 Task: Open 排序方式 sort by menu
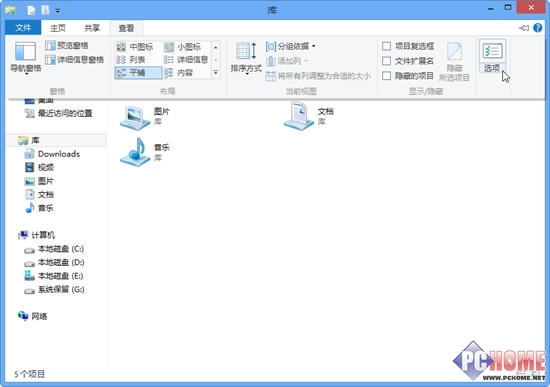[246, 58]
